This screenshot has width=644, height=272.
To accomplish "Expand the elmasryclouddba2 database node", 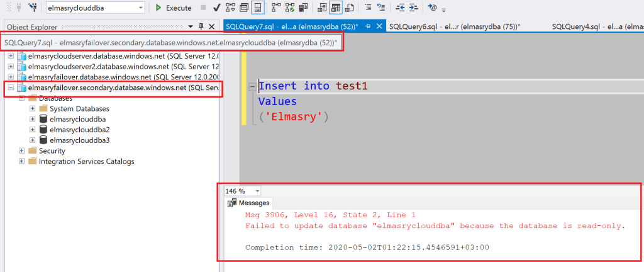I will (x=33, y=130).
